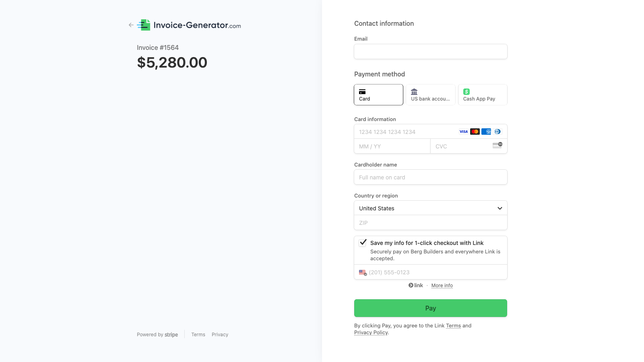Click the Cash App Pay dollar icon

(x=466, y=92)
